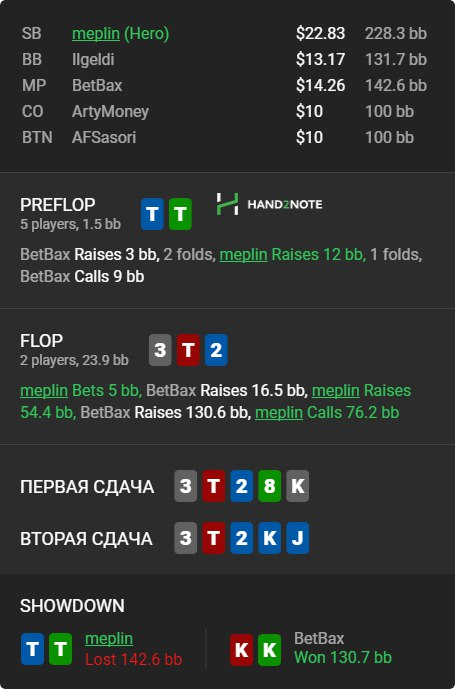This screenshot has height=689, width=455.
Task: Click the gray 3 card on the flop
Action: pyautogui.click(x=160, y=350)
